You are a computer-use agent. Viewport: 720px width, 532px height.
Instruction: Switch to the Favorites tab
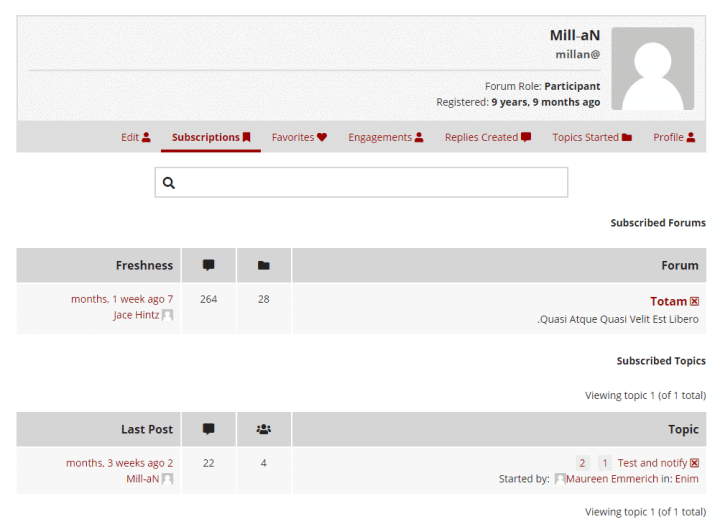click(299, 137)
